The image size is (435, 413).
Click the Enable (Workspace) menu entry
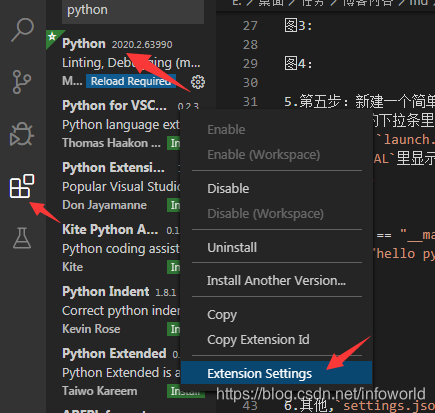263,155
